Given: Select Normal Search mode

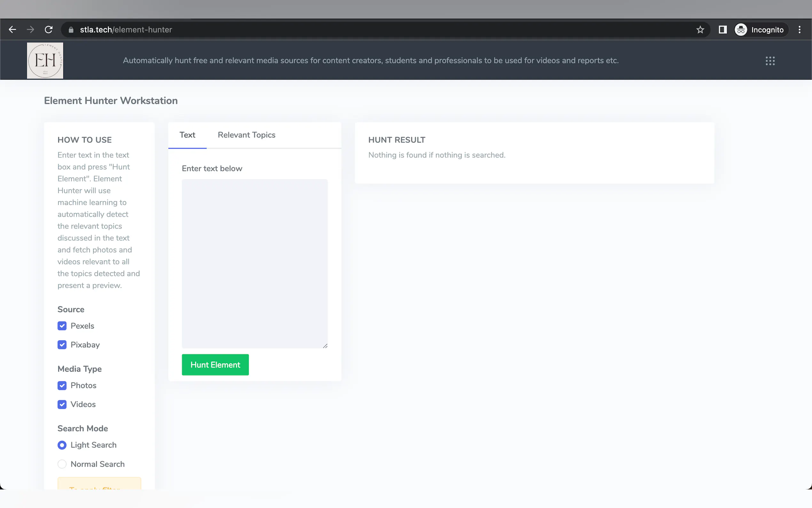Looking at the screenshot, I should [62, 464].
